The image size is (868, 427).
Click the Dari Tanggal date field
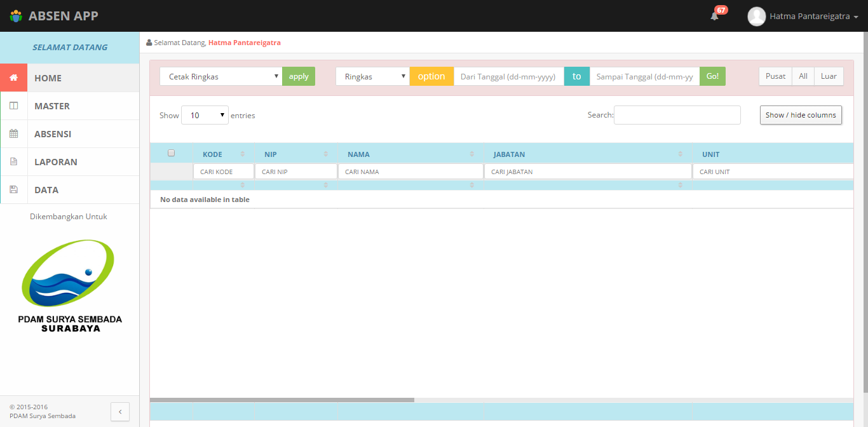tap(508, 76)
